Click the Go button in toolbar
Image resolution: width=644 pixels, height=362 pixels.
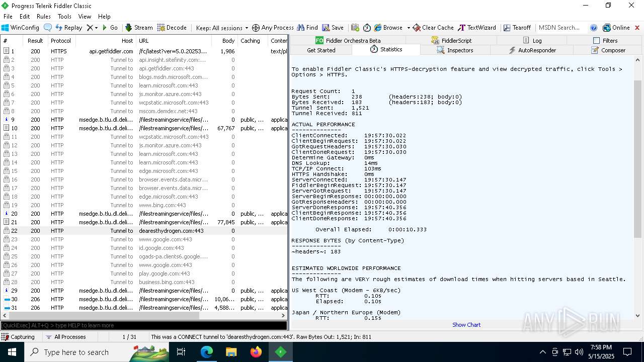(x=110, y=28)
